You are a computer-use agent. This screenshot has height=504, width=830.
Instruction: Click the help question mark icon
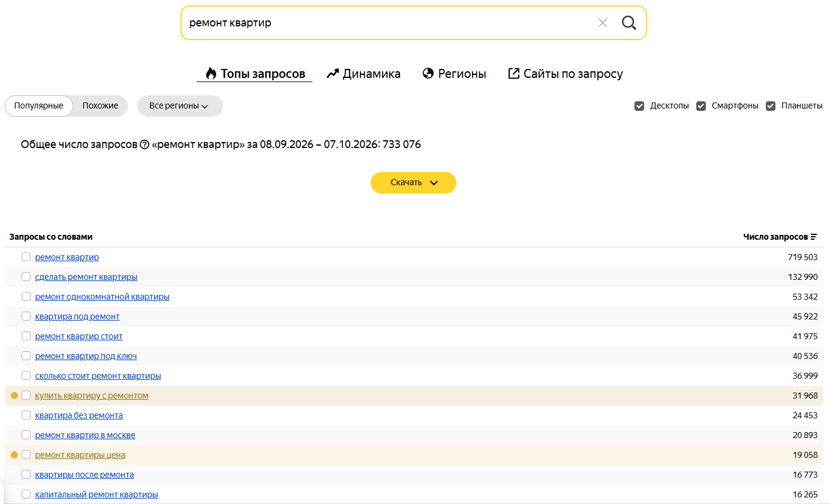(144, 144)
